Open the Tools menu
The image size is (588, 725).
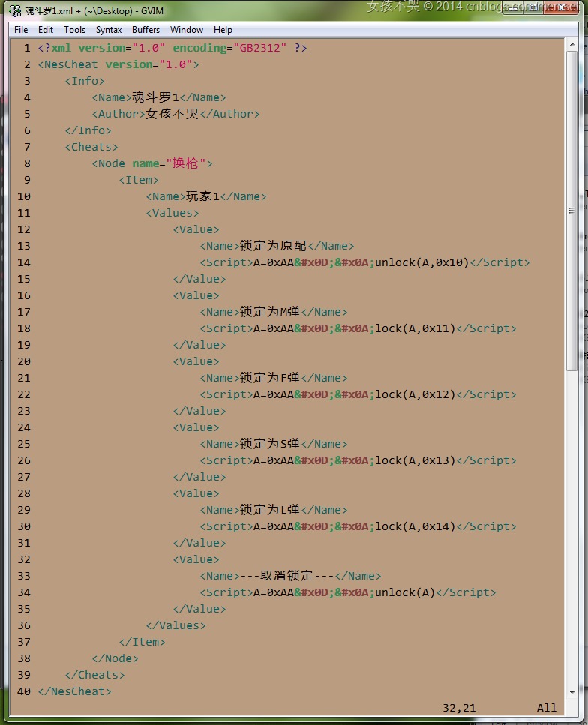click(x=74, y=30)
